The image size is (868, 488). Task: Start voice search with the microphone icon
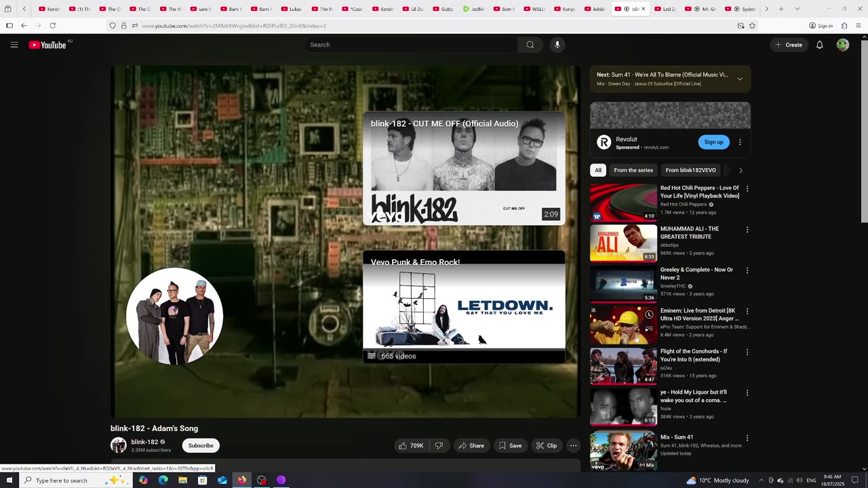click(x=557, y=45)
